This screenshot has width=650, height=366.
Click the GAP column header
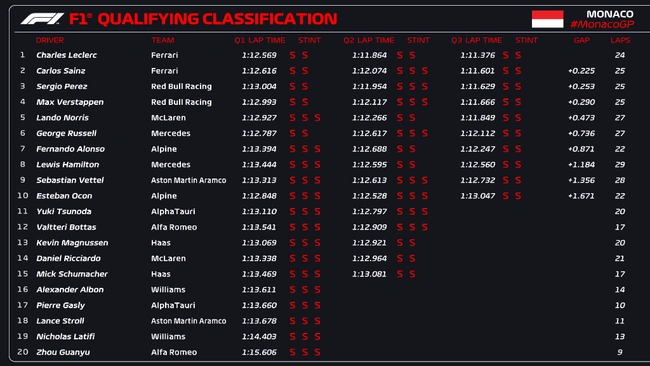(x=582, y=40)
